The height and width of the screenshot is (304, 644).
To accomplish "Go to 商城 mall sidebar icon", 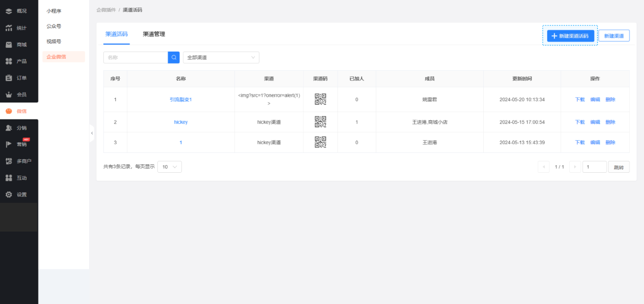I will (x=9, y=44).
